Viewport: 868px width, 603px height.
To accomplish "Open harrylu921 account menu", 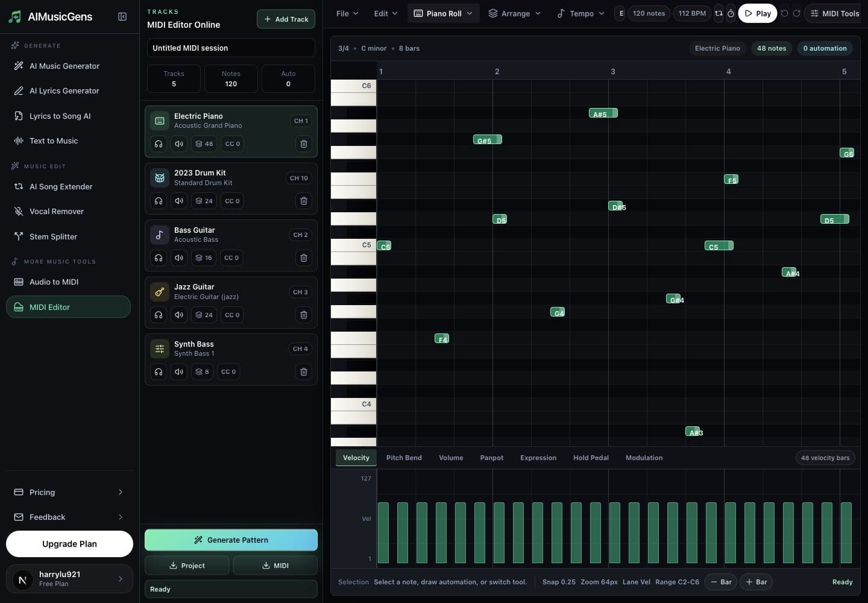I will 69,579.
